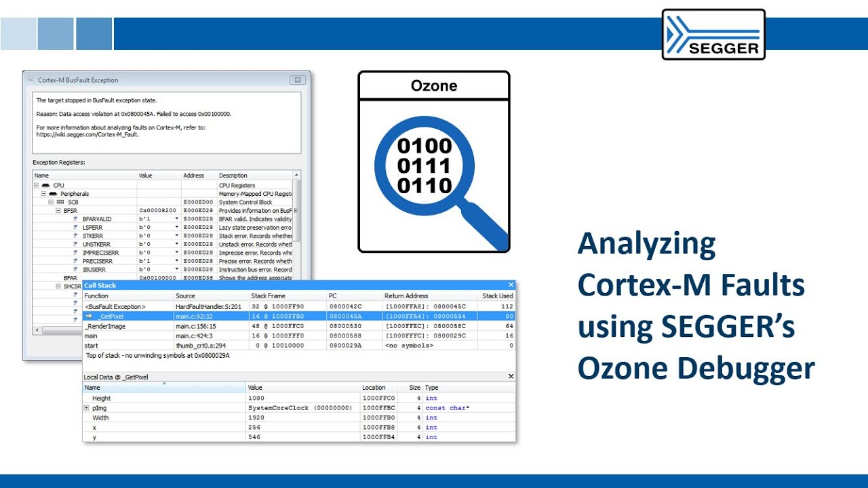Click the bit-field icon beside IBUSERR
Viewport: 868px width, 488px height.
76,269
